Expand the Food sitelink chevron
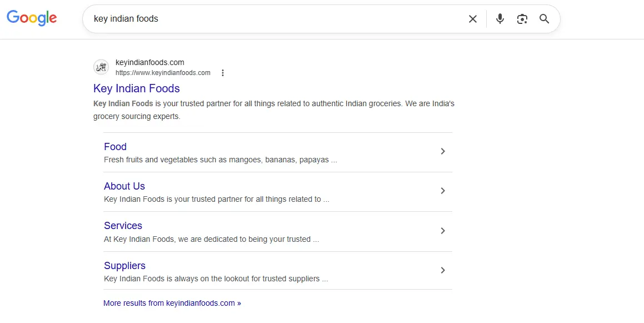 point(443,151)
